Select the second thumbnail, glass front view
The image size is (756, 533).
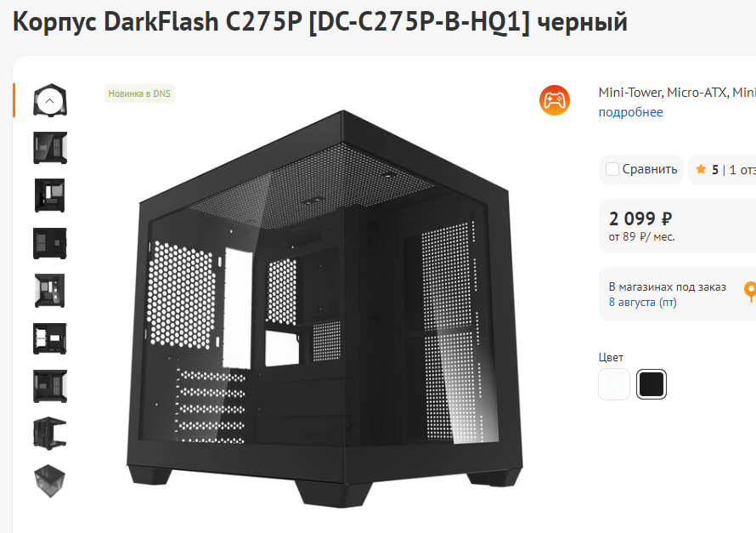[50, 148]
